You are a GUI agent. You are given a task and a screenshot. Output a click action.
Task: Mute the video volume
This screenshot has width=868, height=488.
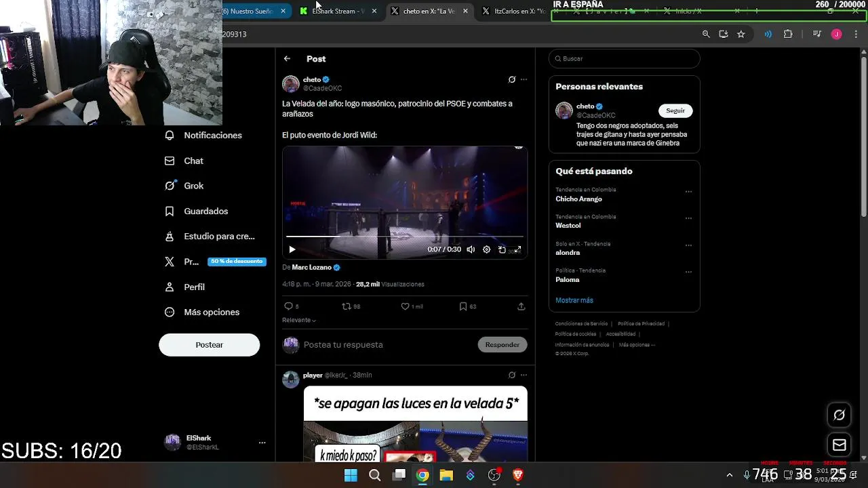471,249
